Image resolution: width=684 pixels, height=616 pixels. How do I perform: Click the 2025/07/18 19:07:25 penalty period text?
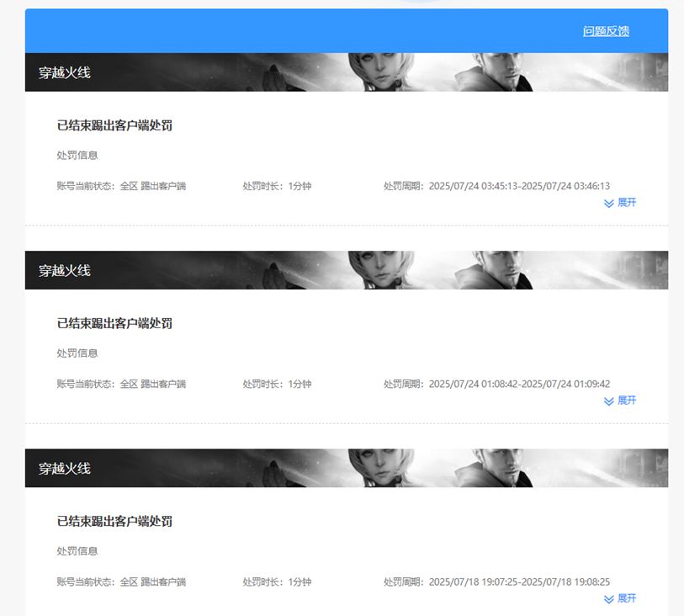click(496, 581)
